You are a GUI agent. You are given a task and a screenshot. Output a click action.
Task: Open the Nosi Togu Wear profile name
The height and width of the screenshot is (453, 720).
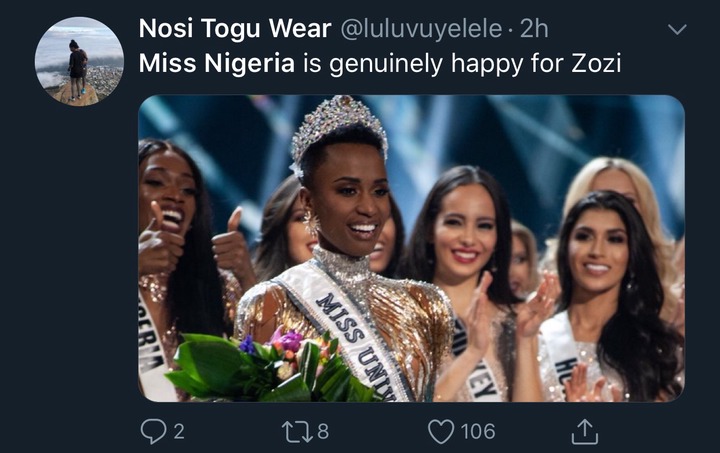pyautogui.click(x=235, y=29)
